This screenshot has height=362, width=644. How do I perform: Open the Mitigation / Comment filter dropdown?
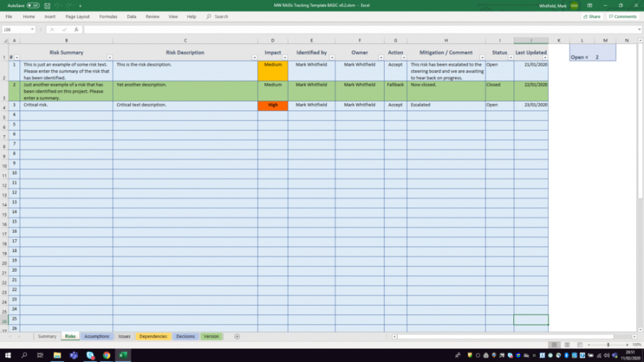point(482,58)
